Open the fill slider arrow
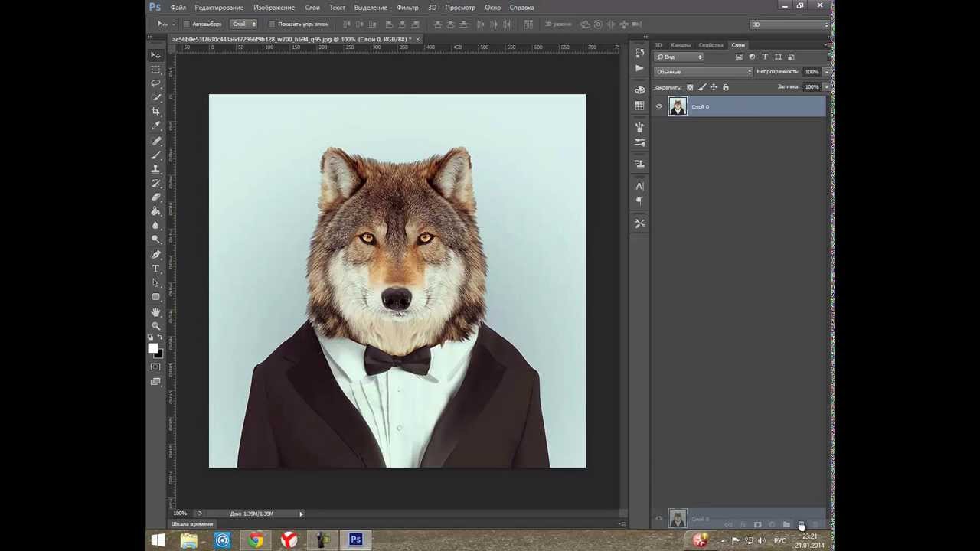Screen dimensions: 980x551 pyautogui.click(x=825, y=87)
